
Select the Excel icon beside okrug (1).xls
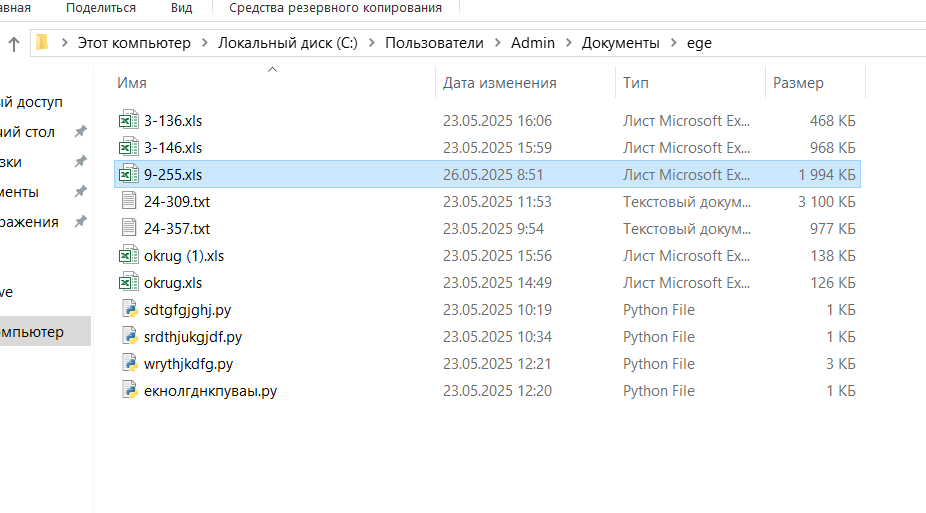128,256
